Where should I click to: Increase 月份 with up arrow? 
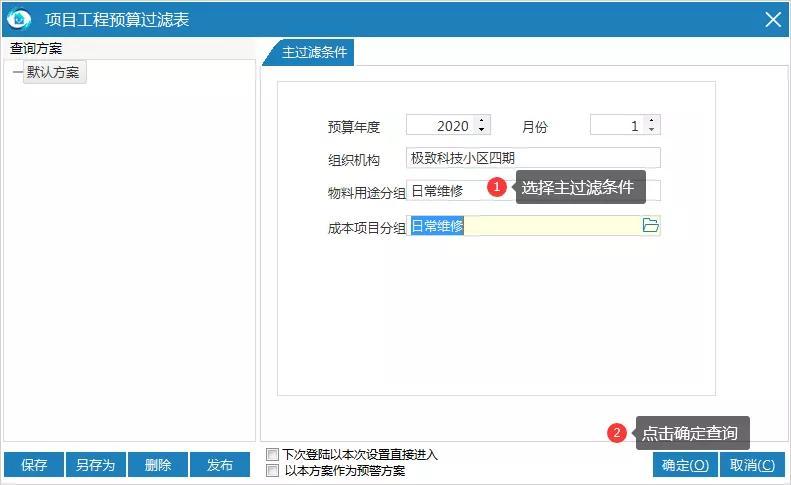[652, 120]
